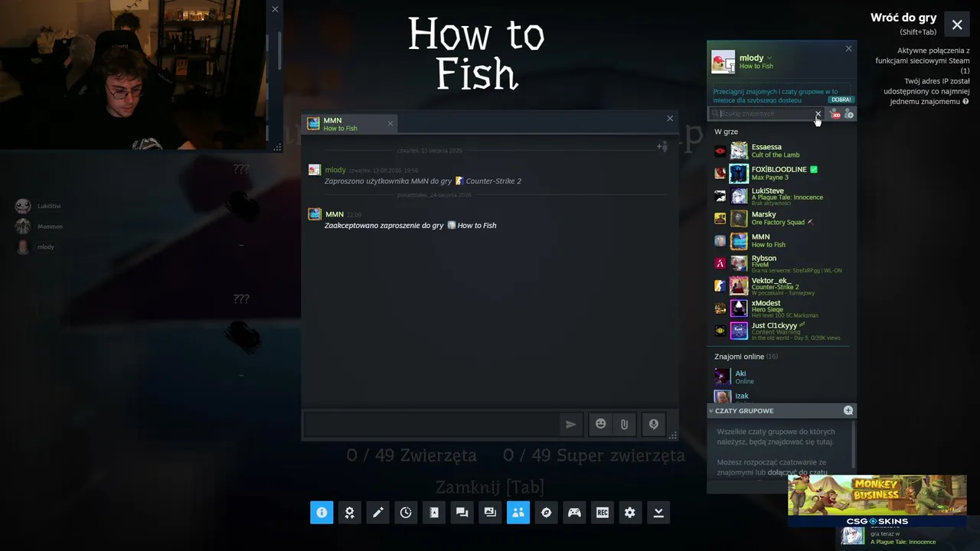Collapse the CZATY GRUPOWE section

point(711,411)
